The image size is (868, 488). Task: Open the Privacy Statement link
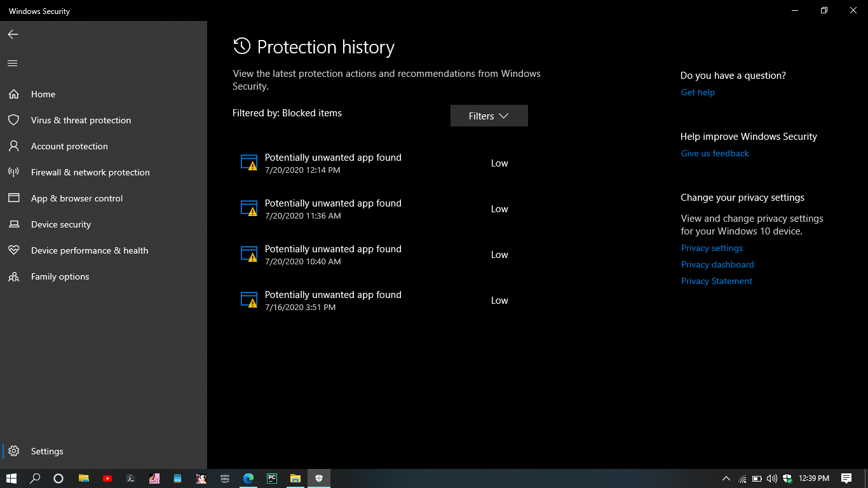click(717, 281)
